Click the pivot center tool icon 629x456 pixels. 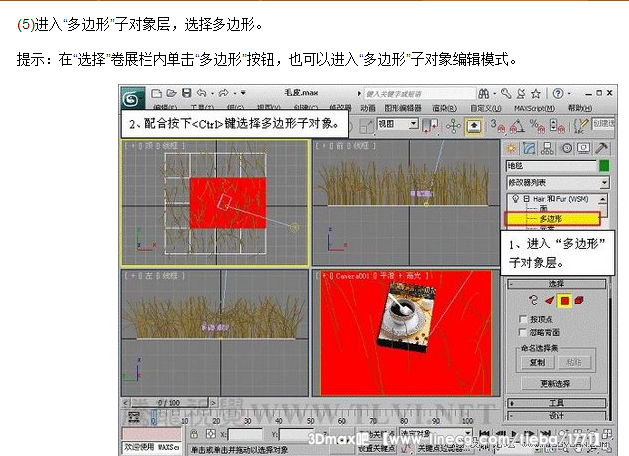pos(453,126)
